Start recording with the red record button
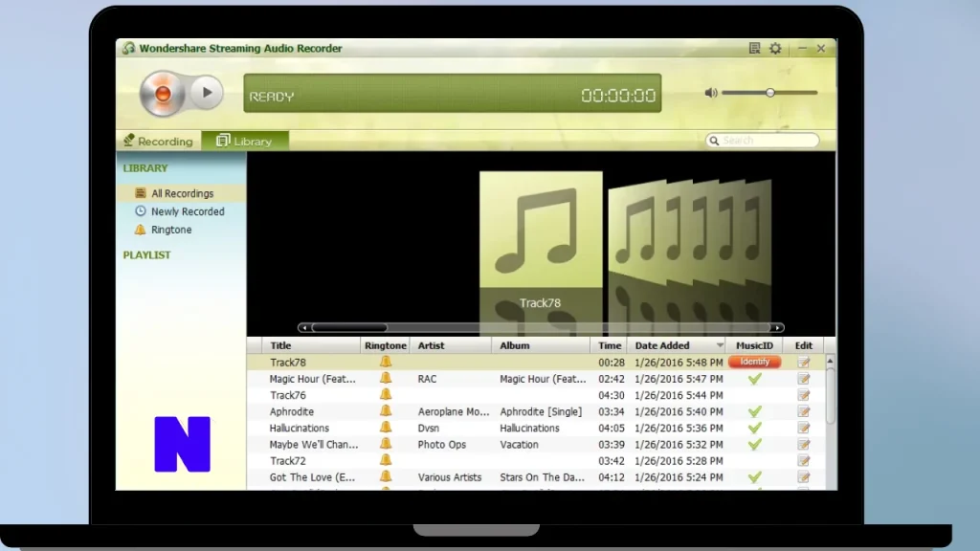This screenshot has height=551, width=980. coord(162,94)
